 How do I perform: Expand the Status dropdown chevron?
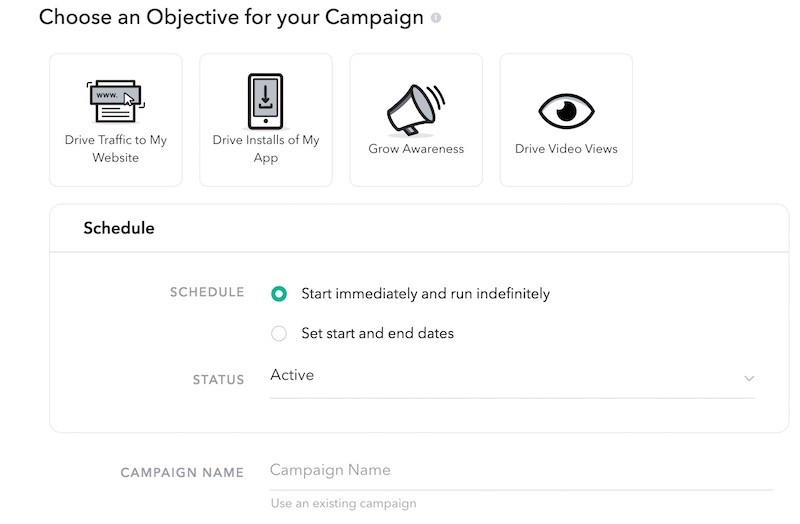(x=748, y=378)
